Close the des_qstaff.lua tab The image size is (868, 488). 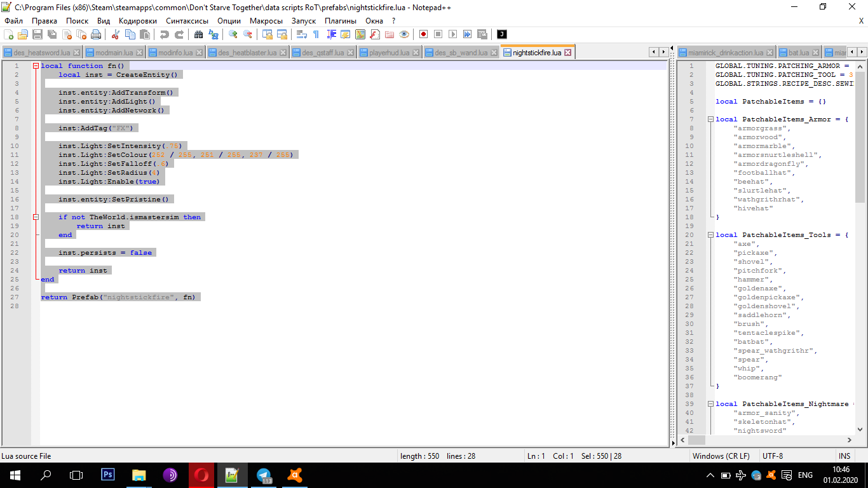(x=351, y=53)
